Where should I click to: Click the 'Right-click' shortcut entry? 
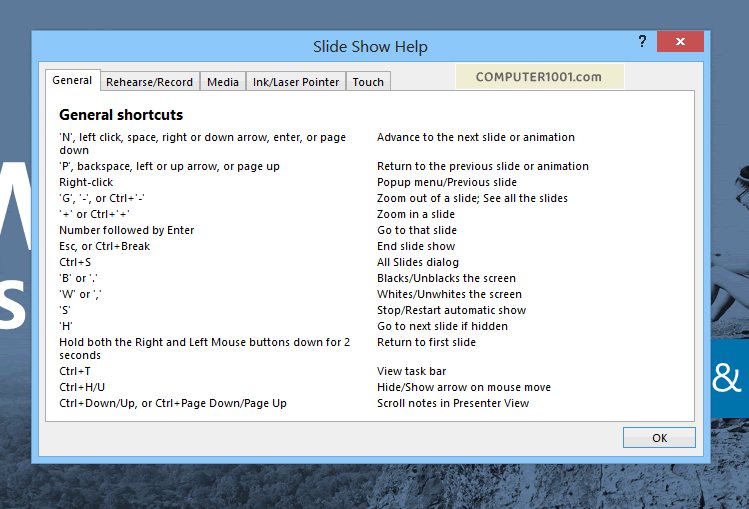(86, 182)
